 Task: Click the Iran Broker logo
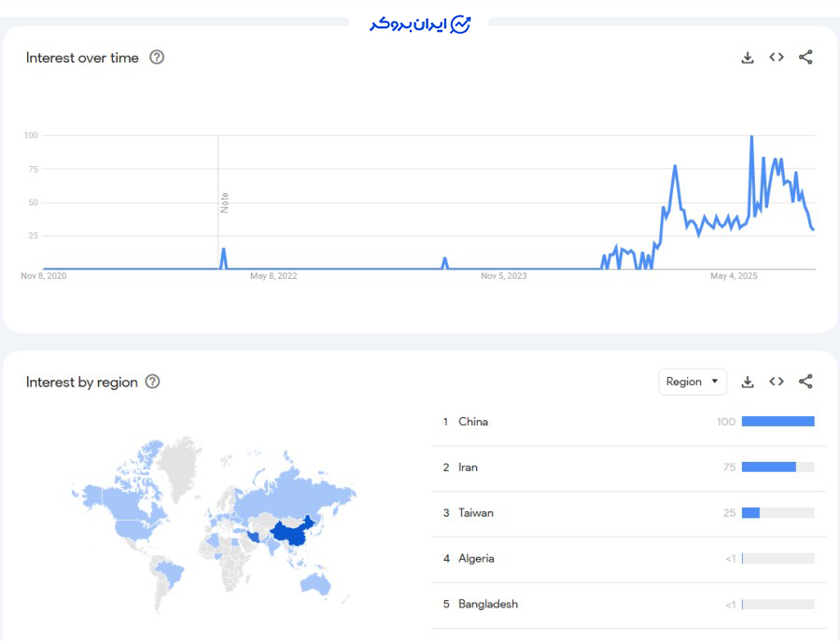coord(420,24)
